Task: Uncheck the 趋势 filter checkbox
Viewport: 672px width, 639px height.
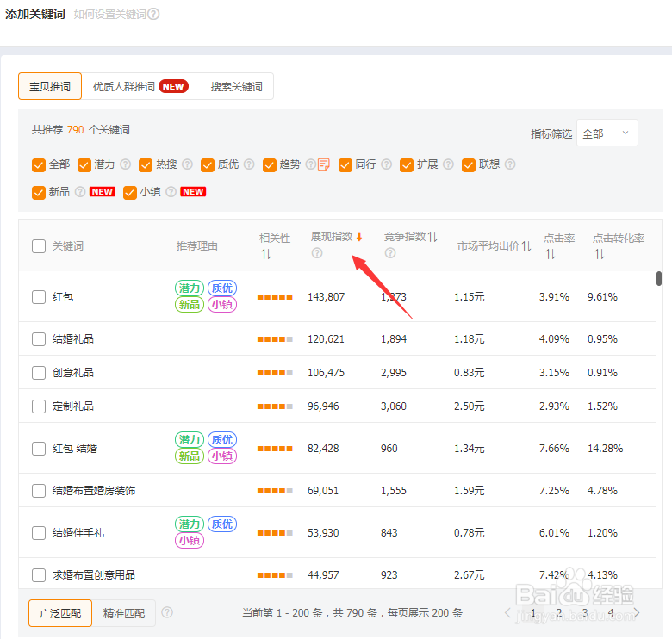Action: click(x=270, y=164)
